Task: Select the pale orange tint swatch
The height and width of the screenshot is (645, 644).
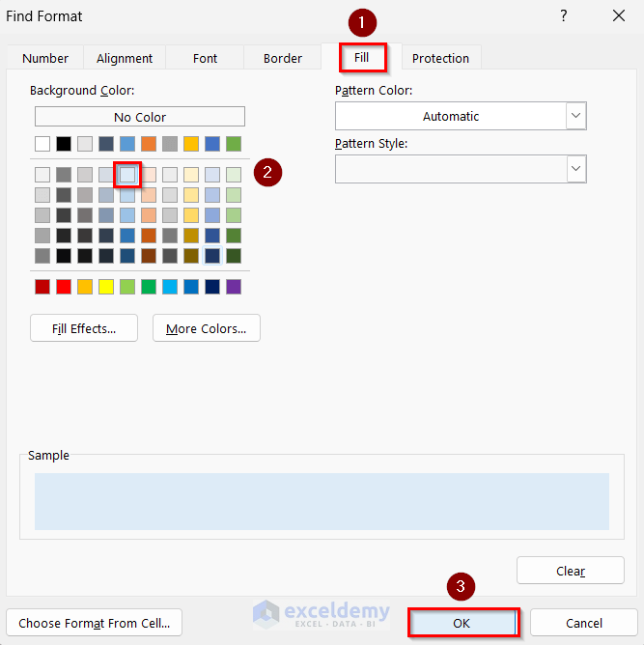Action: (x=149, y=175)
